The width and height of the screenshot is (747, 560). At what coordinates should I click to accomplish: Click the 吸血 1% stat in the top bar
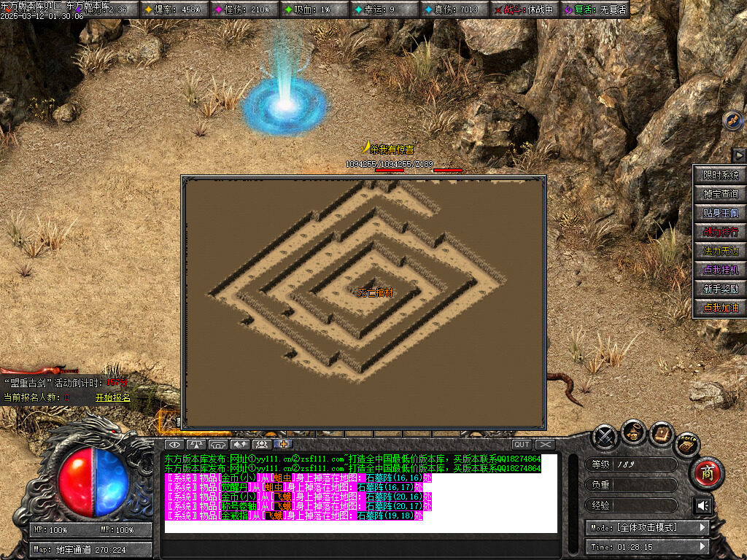click(314, 9)
